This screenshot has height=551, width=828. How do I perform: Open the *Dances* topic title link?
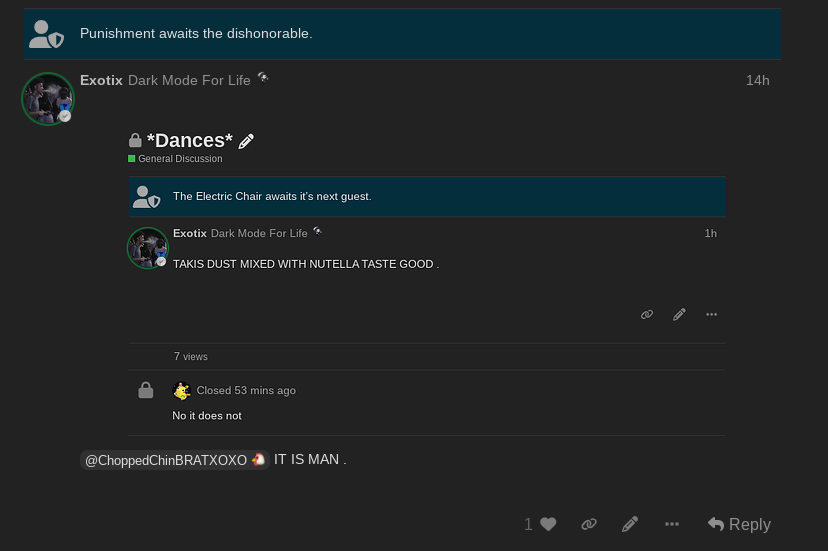190,141
